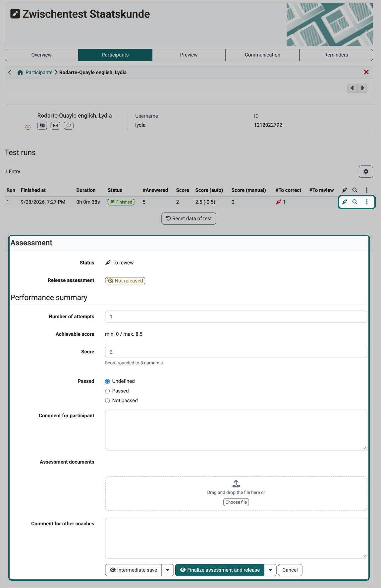Click the pen column header icon
The image size is (381, 588).
[345, 190]
